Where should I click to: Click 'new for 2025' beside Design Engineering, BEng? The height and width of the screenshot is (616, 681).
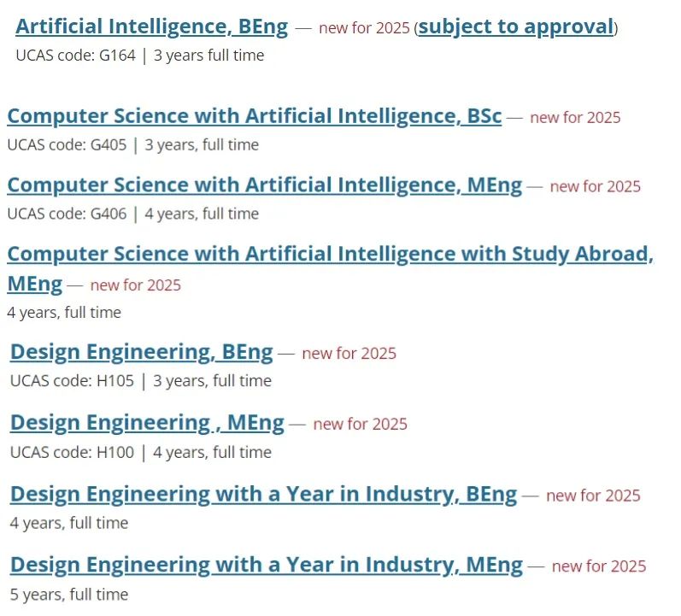point(349,354)
